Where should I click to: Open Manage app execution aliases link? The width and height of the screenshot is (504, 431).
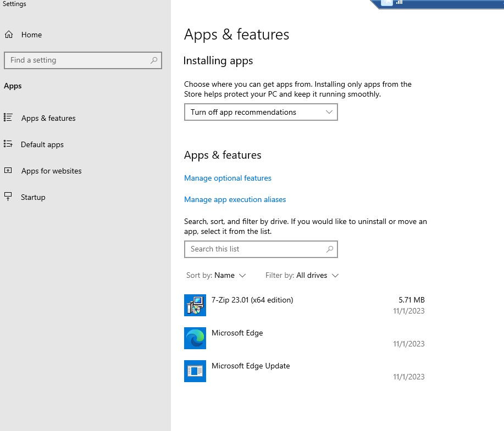click(x=235, y=199)
